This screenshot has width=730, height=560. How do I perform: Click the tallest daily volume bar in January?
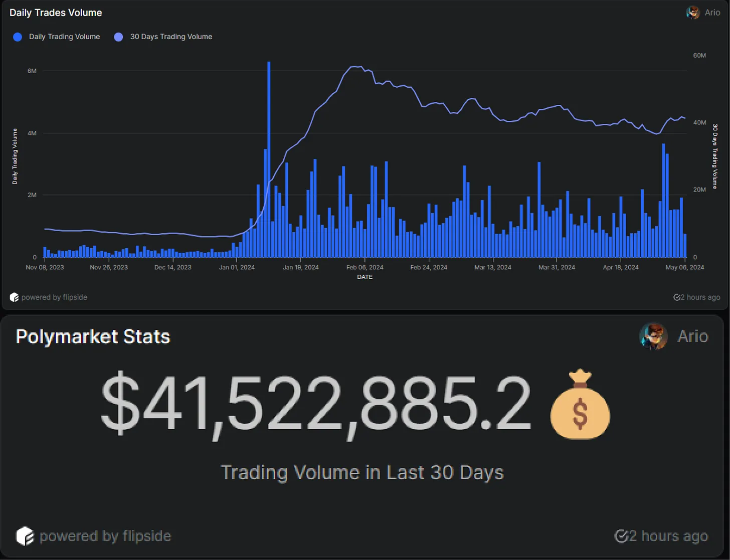[x=269, y=159]
